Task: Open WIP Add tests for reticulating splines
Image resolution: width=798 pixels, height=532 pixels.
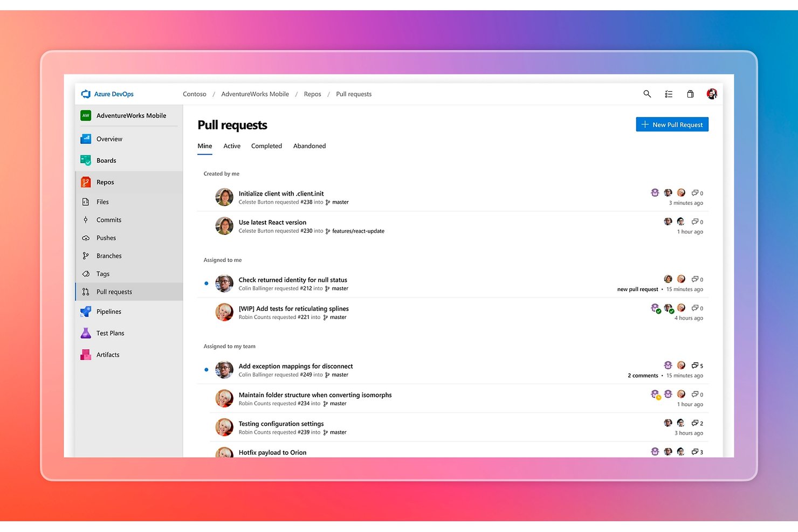Action: pos(294,309)
